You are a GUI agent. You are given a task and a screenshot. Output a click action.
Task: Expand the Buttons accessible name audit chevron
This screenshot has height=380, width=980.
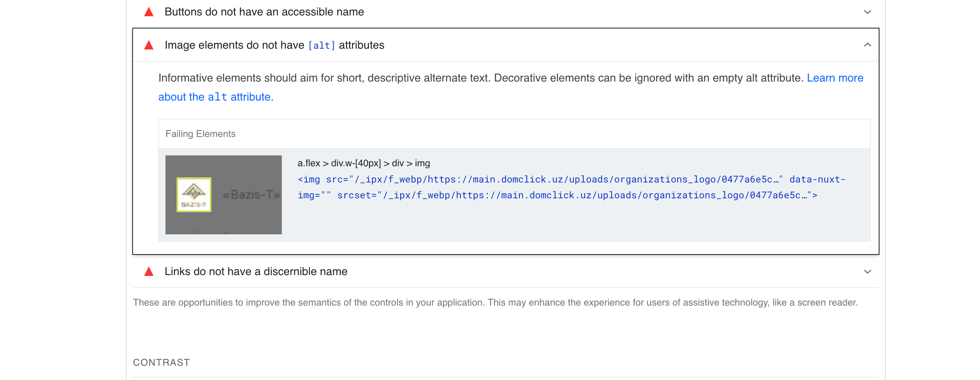[x=867, y=12]
